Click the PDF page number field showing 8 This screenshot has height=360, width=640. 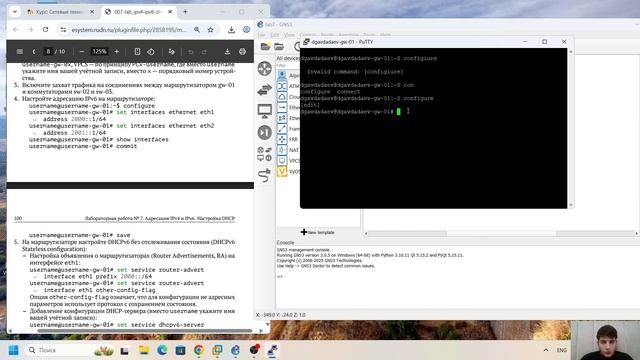pyautogui.click(x=48, y=51)
